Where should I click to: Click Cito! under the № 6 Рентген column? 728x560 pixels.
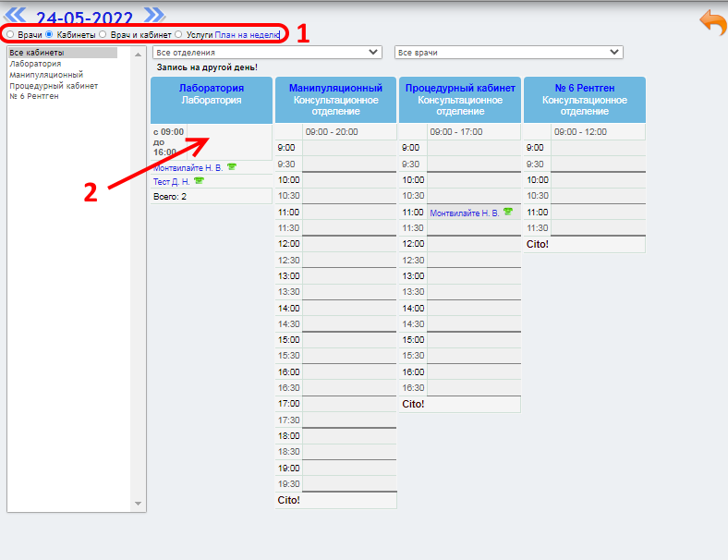coord(537,245)
